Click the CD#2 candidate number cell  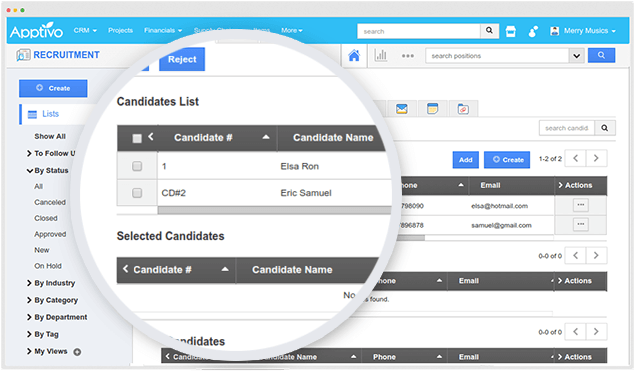point(174,193)
